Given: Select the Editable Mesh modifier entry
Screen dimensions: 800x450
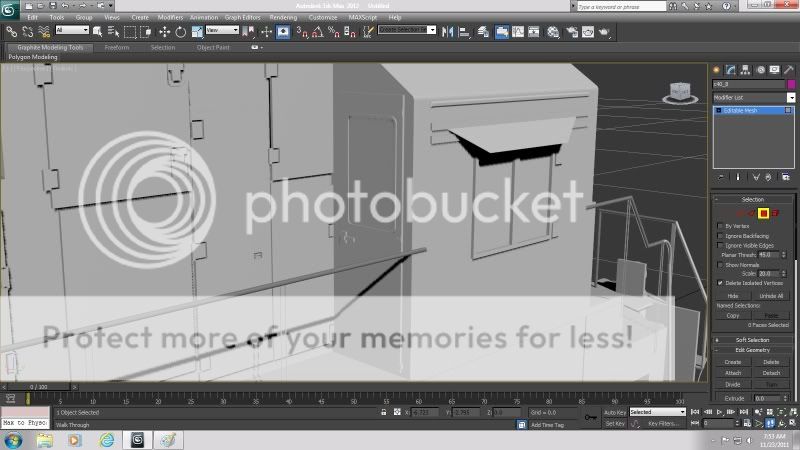Looking at the screenshot, I should click(x=753, y=110).
